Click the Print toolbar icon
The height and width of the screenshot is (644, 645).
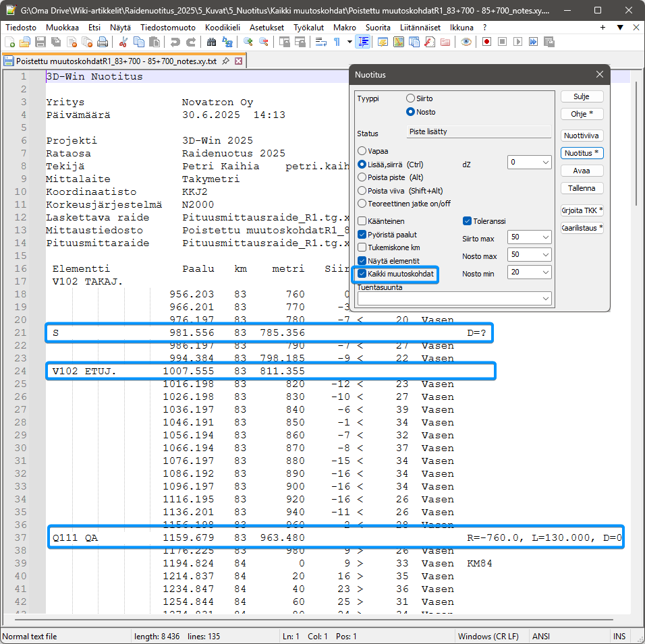103,42
